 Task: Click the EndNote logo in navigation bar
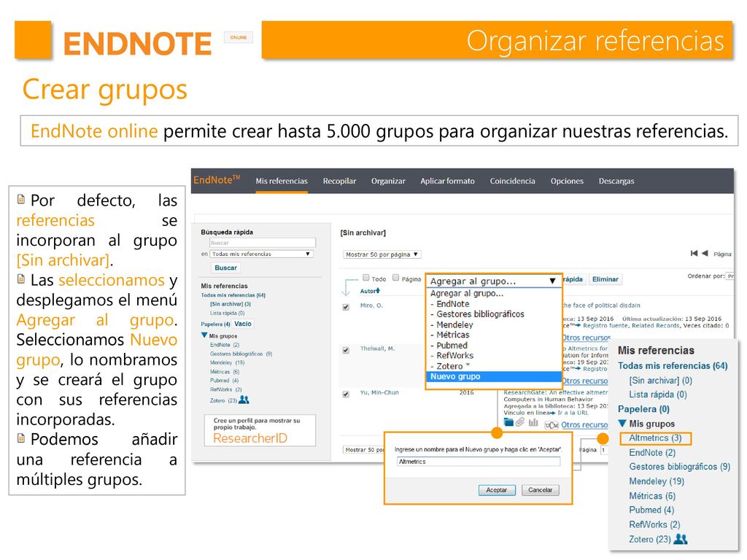point(217,180)
